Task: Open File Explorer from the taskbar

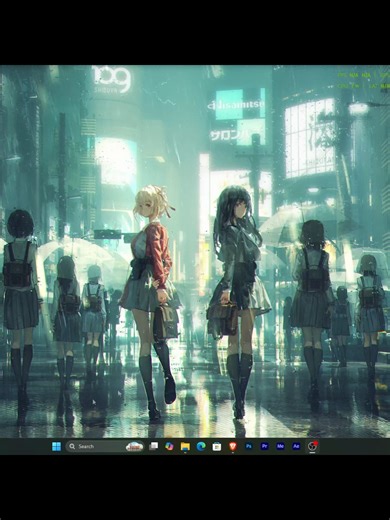Action: pyautogui.click(x=185, y=446)
